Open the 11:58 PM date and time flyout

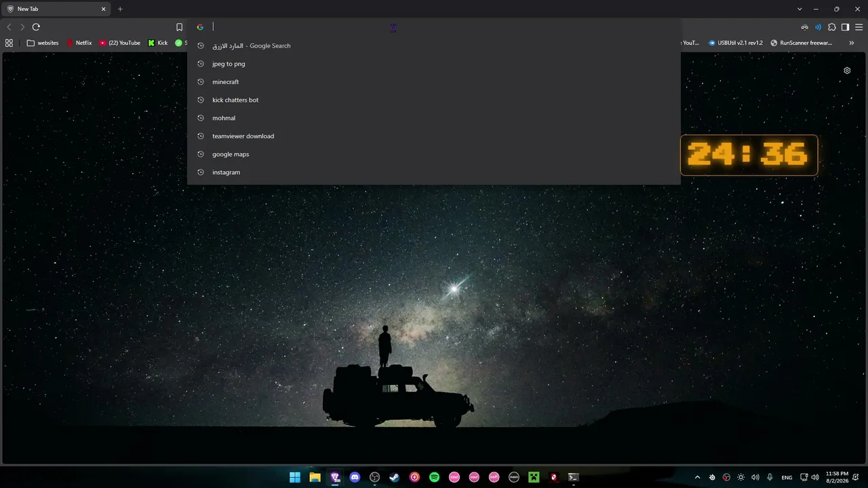[x=837, y=477]
